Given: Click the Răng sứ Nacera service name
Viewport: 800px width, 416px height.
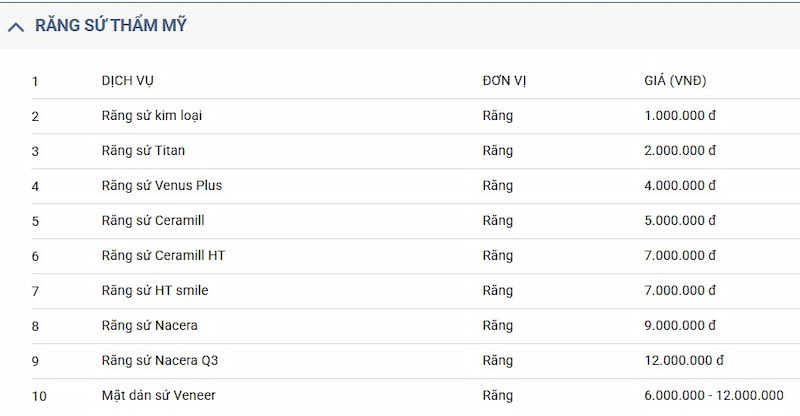Looking at the screenshot, I should tap(150, 326).
